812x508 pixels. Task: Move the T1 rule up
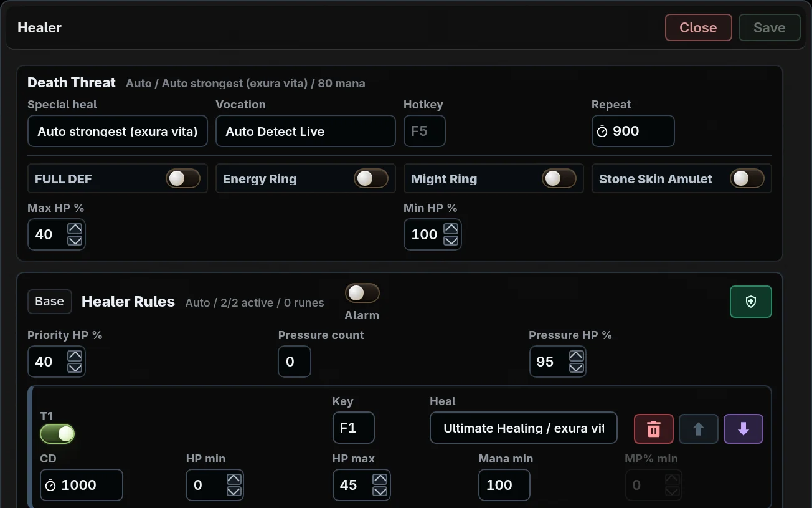click(699, 429)
